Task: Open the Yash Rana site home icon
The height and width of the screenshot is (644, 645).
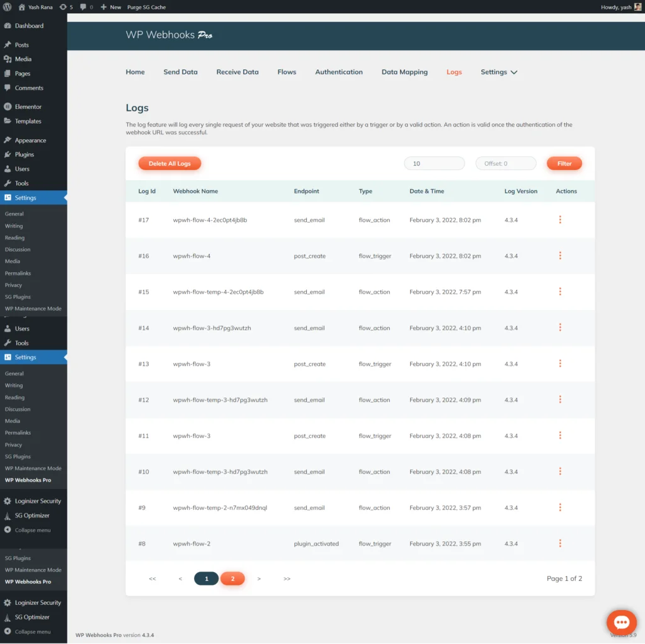Action: (22, 7)
